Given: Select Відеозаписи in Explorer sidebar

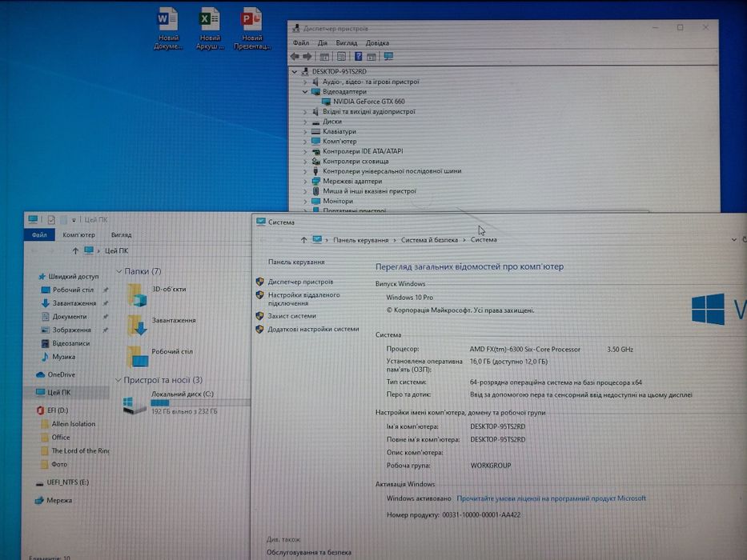Looking at the screenshot, I should 70,343.
